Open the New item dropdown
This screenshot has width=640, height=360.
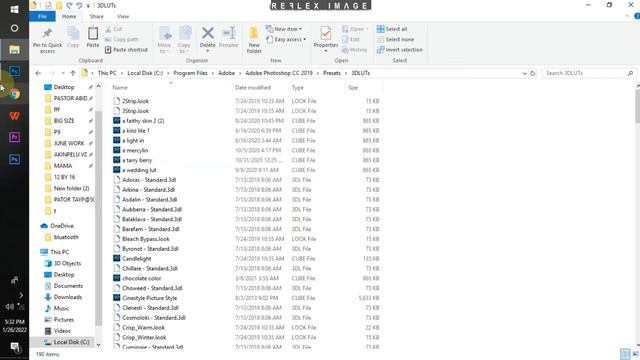coord(284,29)
